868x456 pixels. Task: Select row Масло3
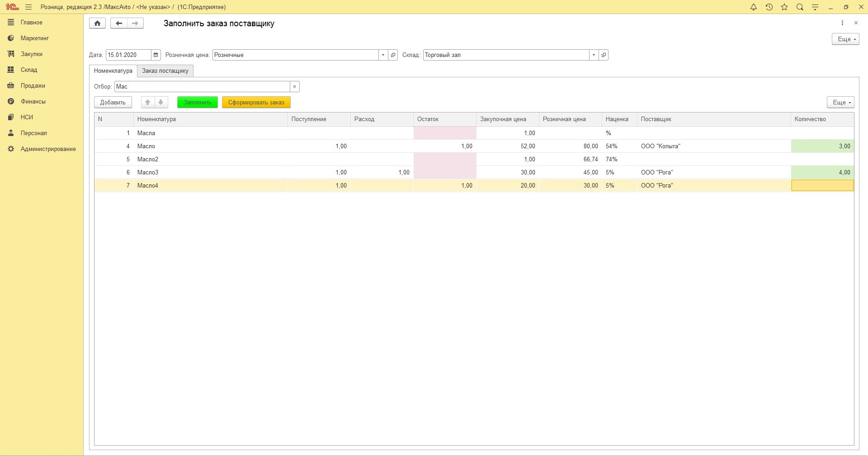[474, 173]
